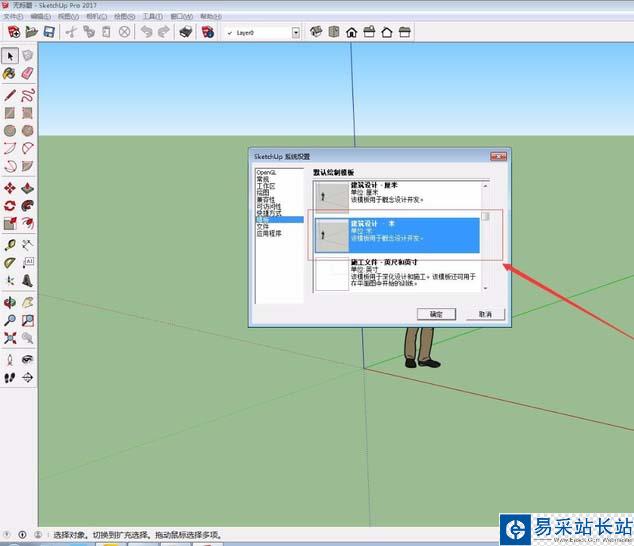634x546 pixels.
Task: Open the 文件 (File) menu
Action: (13, 17)
